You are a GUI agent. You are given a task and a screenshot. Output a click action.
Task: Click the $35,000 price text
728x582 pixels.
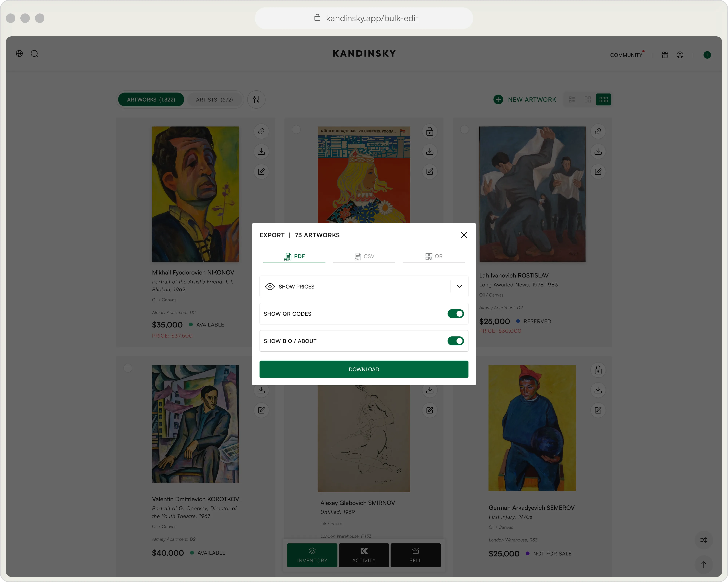click(167, 325)
